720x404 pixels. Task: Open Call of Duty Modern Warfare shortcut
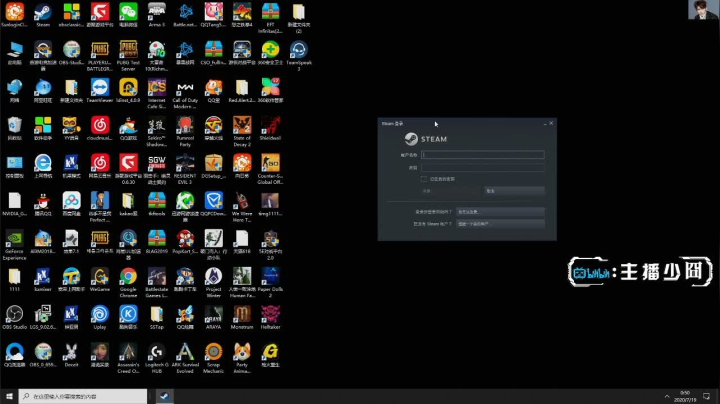pyautogui.click(x=185, y=94)
